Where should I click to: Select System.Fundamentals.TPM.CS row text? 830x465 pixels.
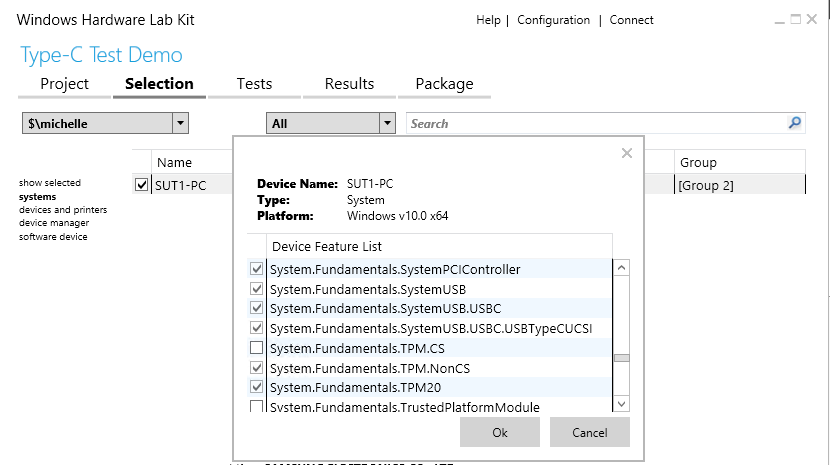[357, 348]
